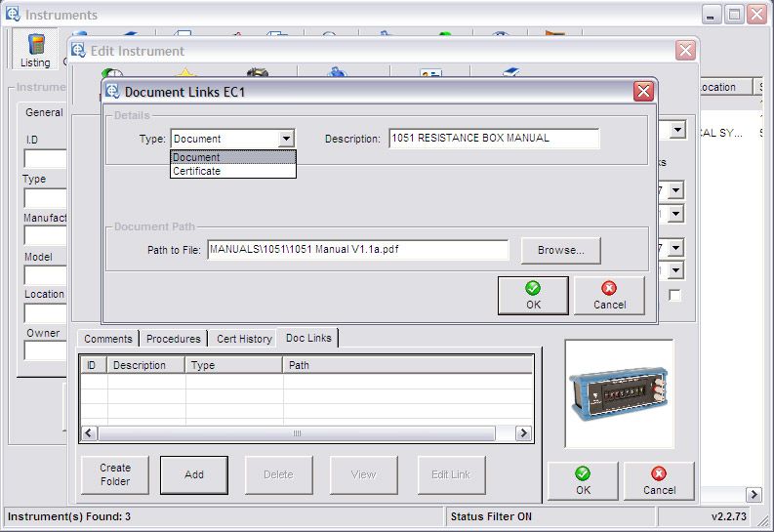Maximize the Instruments window

click(734, 15)
